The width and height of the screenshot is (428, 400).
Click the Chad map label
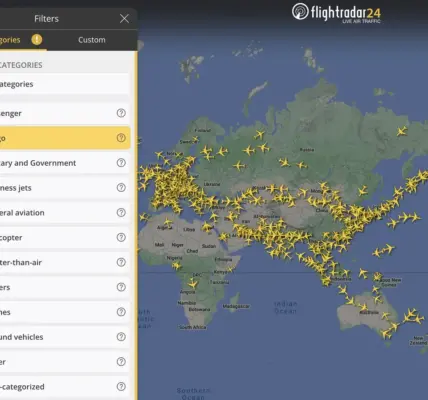[x=192, y=251]
